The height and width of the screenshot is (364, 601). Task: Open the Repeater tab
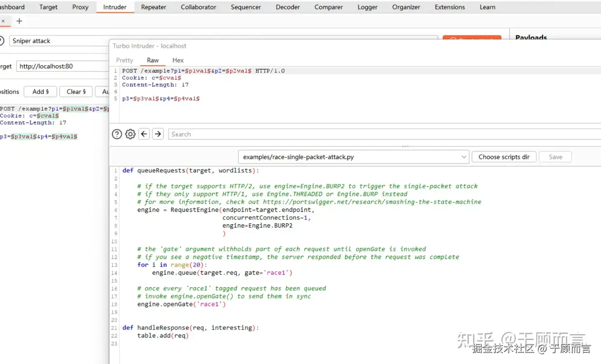click(154, 7)
